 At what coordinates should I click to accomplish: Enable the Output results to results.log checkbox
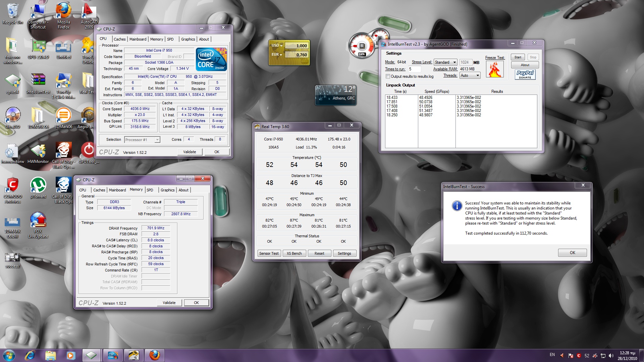(388, 76)
